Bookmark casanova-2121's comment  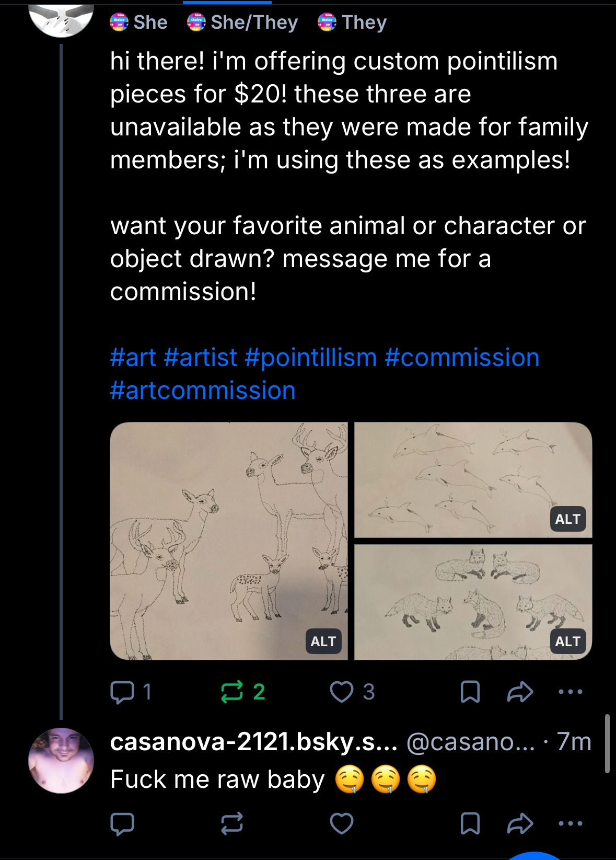click(x=470, y=824)
